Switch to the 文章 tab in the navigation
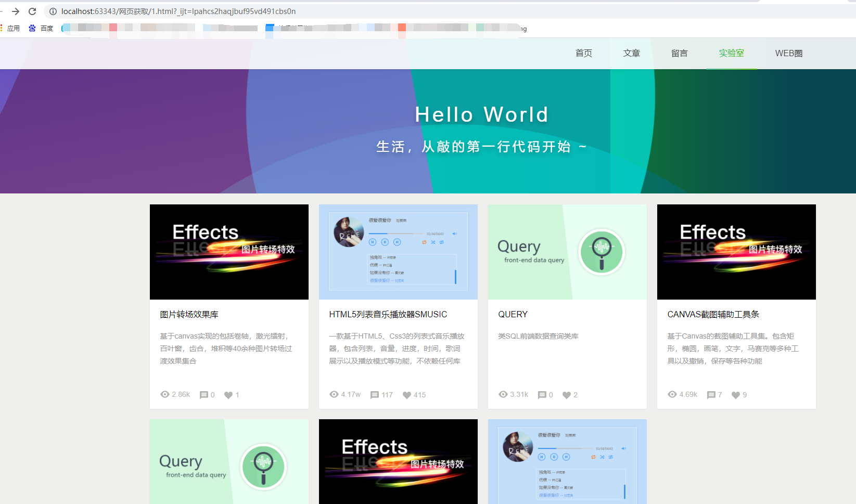The width and height of the screenshot is (856, 504). (x=631, y=53)
